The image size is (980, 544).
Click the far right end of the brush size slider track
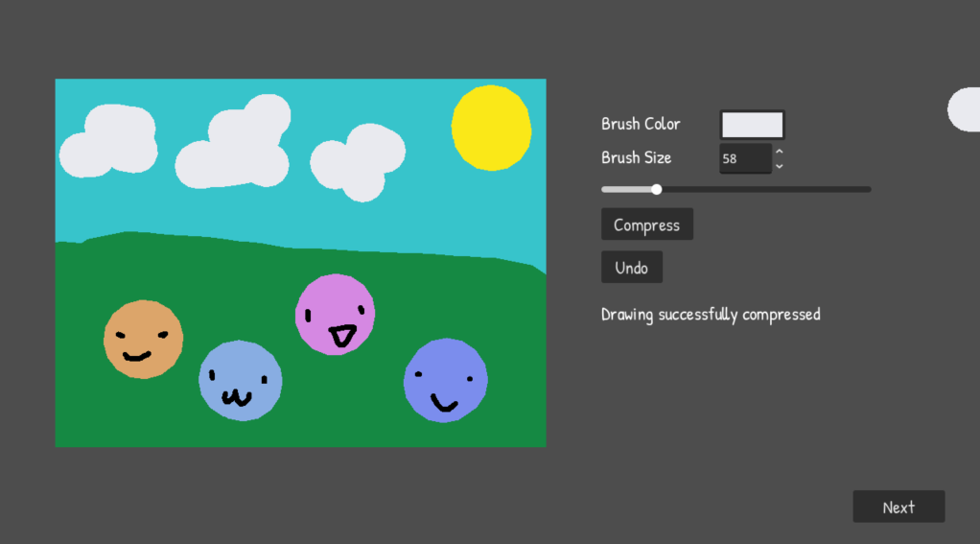coord(868,189)
